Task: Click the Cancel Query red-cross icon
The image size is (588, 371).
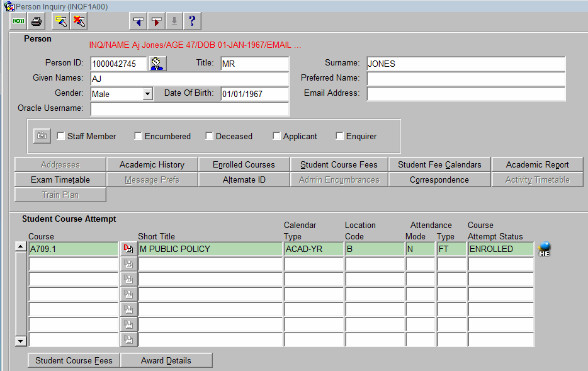Action: tap(79, 21)
